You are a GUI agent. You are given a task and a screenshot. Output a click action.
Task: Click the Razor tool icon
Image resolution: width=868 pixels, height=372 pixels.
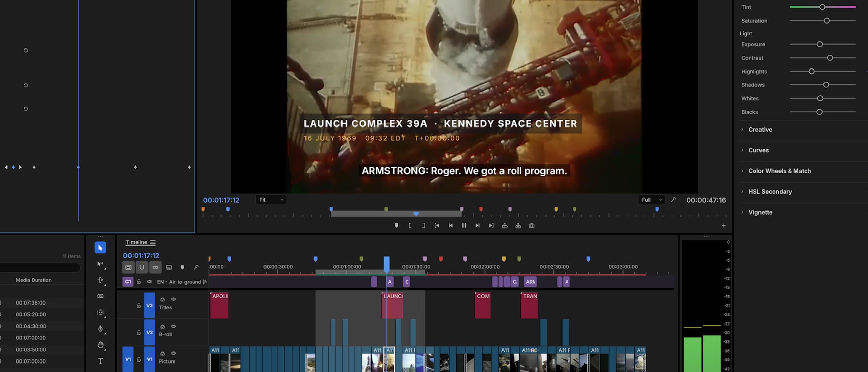click(100, 296)
